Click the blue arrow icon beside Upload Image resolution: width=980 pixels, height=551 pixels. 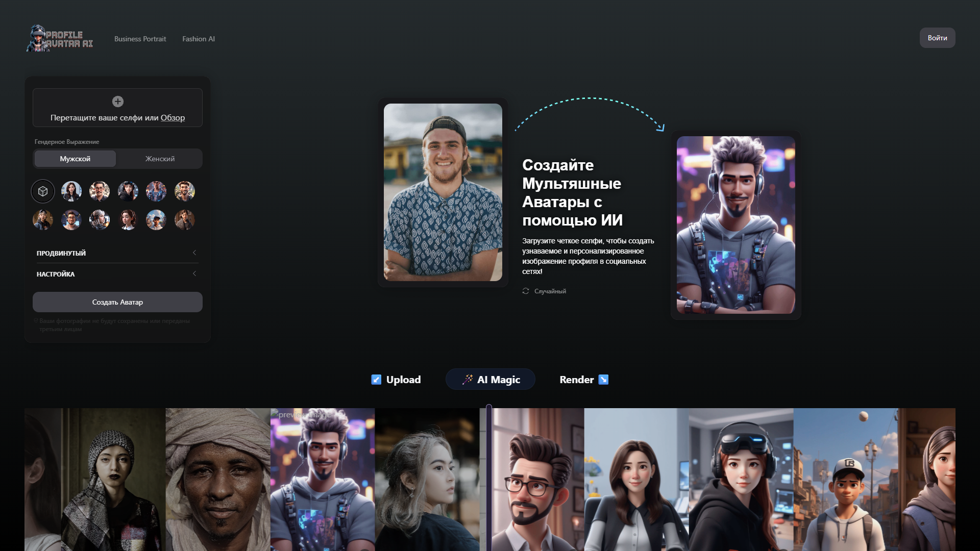click(x=376, y=380)
